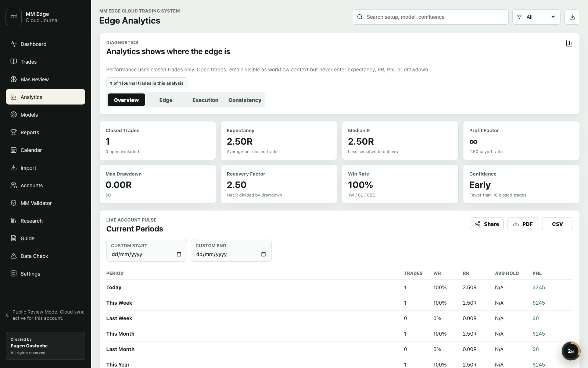
Task: Open the Custom Start date picker
Action: tap(179, 254)
